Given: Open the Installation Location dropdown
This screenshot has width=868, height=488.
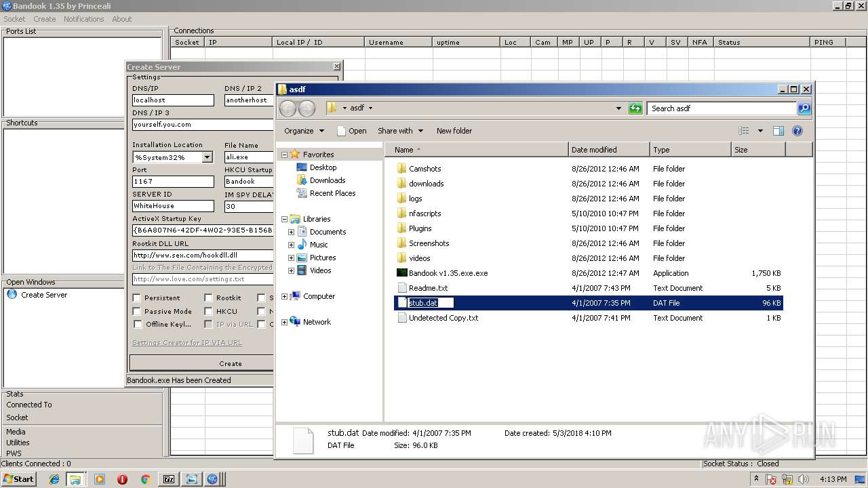Looking at the screenshot, I should point(207,157).
